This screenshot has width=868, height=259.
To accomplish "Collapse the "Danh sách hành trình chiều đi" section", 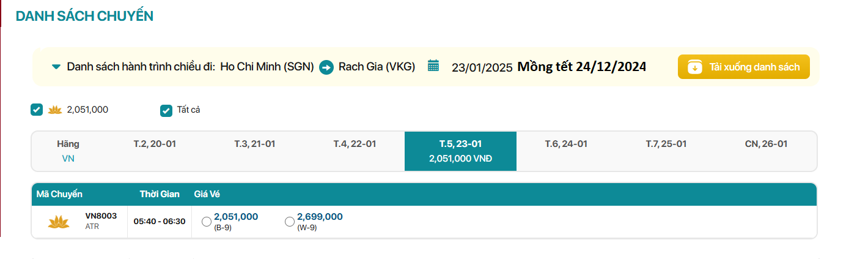I will point(56,67).
